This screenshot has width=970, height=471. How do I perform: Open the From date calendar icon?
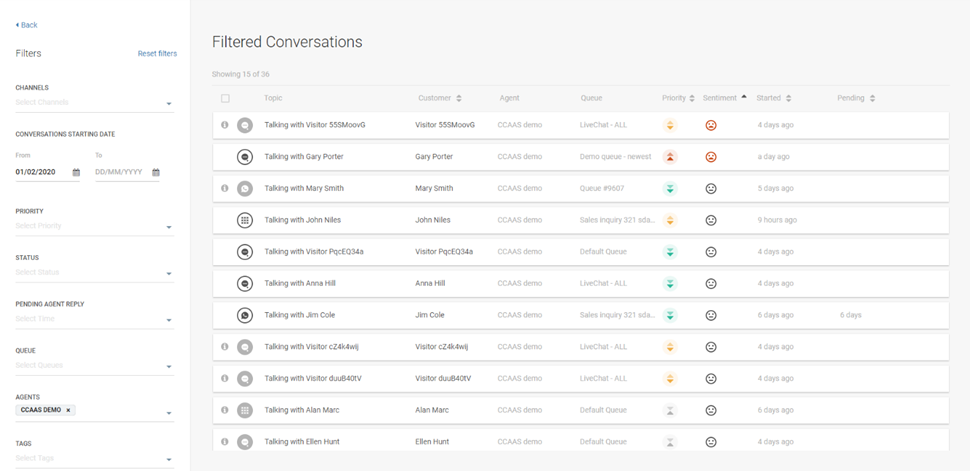click(x=76, y=173)
